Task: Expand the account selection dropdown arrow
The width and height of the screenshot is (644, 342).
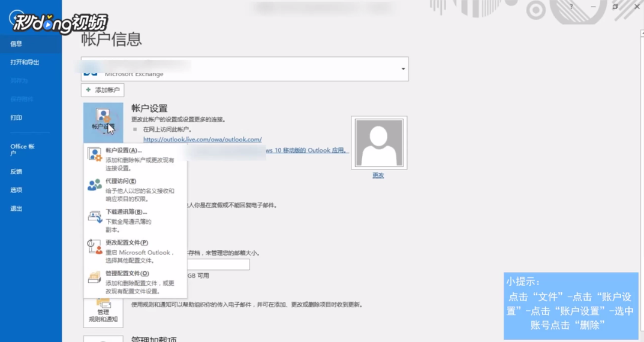Action: tap(403, 69)
